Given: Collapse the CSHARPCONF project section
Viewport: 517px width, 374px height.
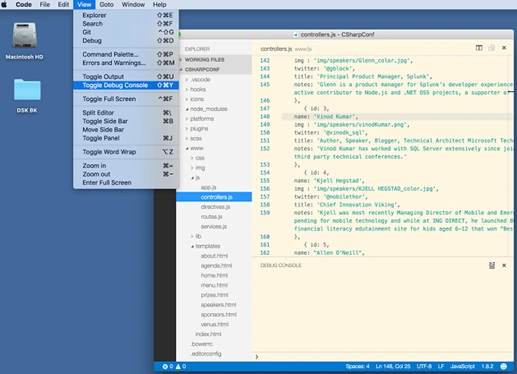Looking at the screenshot, I should point(214,69).
